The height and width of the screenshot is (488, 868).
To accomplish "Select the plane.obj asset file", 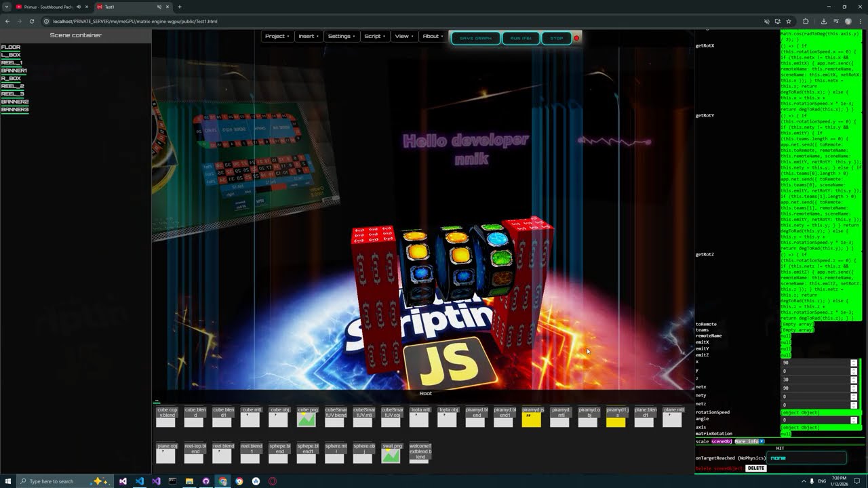I will (x=166, y=453).
